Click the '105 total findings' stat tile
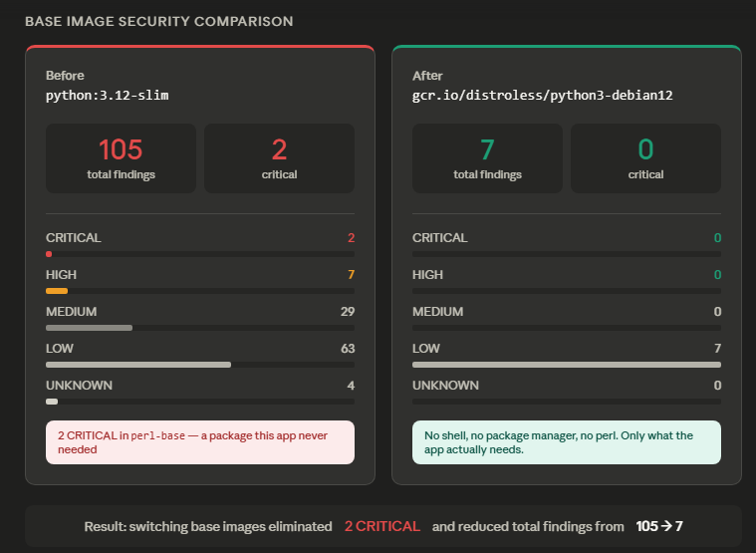This screenshot has width=756, height=553. [x=121, y=158]
